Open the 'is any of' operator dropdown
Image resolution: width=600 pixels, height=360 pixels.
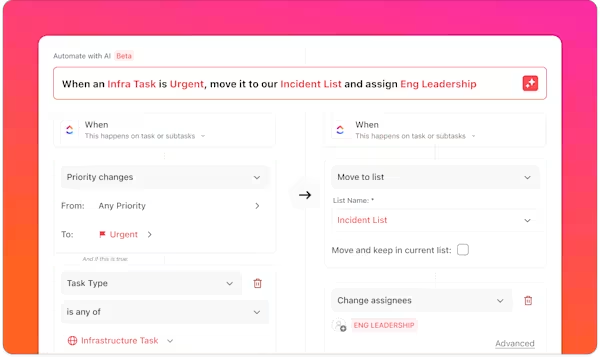tap(165, 312)
